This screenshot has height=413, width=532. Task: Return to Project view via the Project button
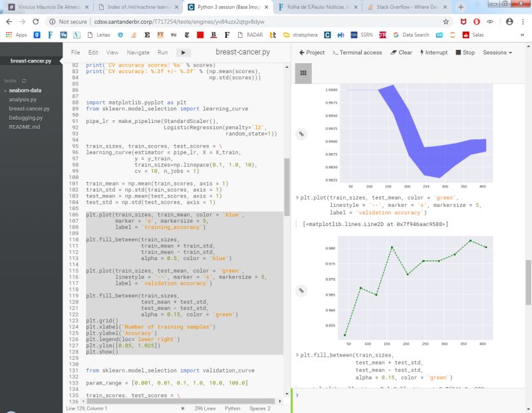click(313, 52)
